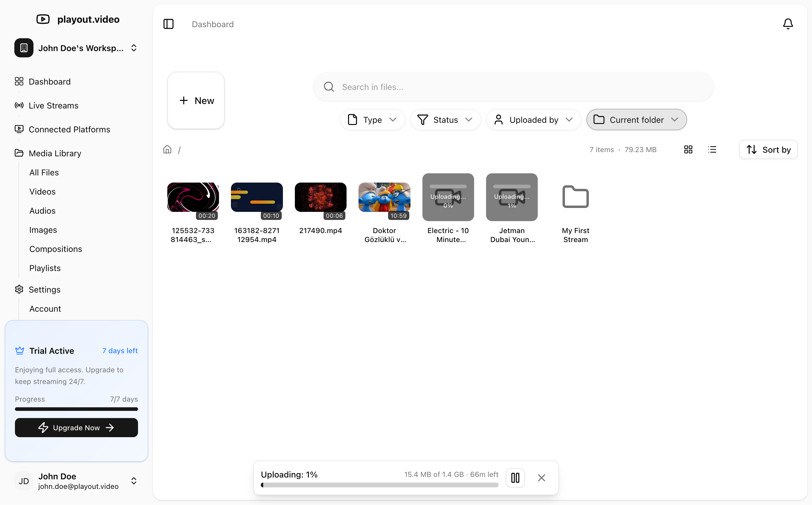
Task: Click the upload progress bar
Action: (379, 485)
